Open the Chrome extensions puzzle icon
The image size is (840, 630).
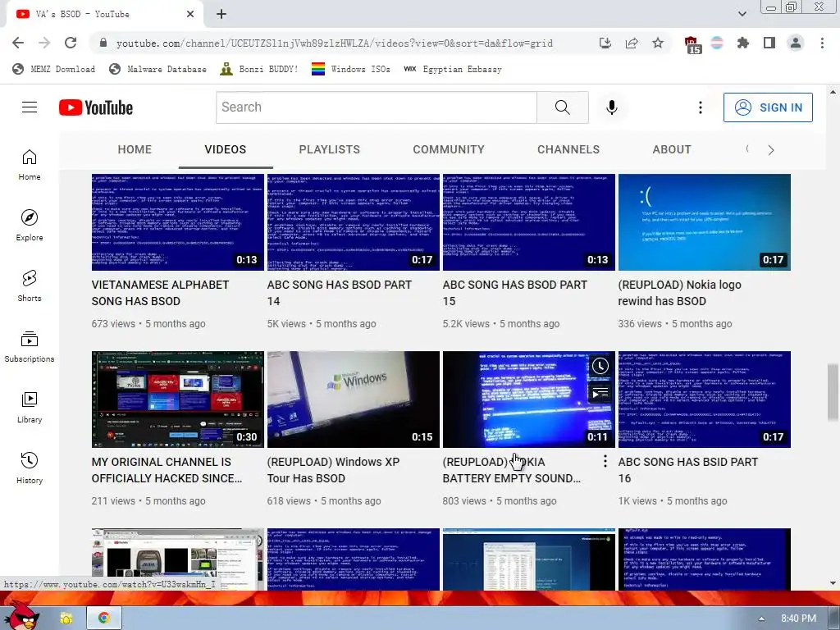coord(743,43)
